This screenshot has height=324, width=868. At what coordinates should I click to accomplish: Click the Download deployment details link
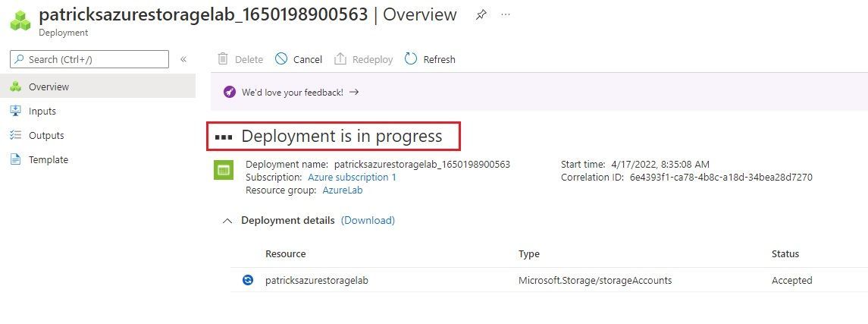click(368, 221)
